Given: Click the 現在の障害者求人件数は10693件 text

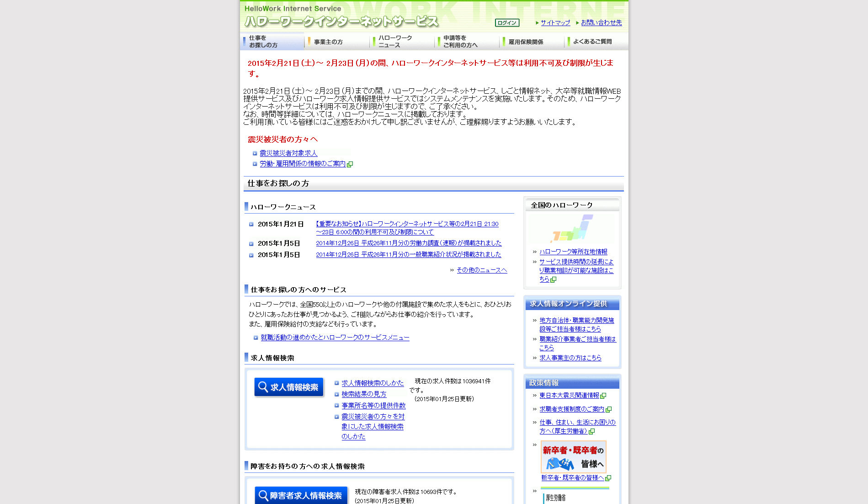Looking at the screenshot, I should point(406,492).
